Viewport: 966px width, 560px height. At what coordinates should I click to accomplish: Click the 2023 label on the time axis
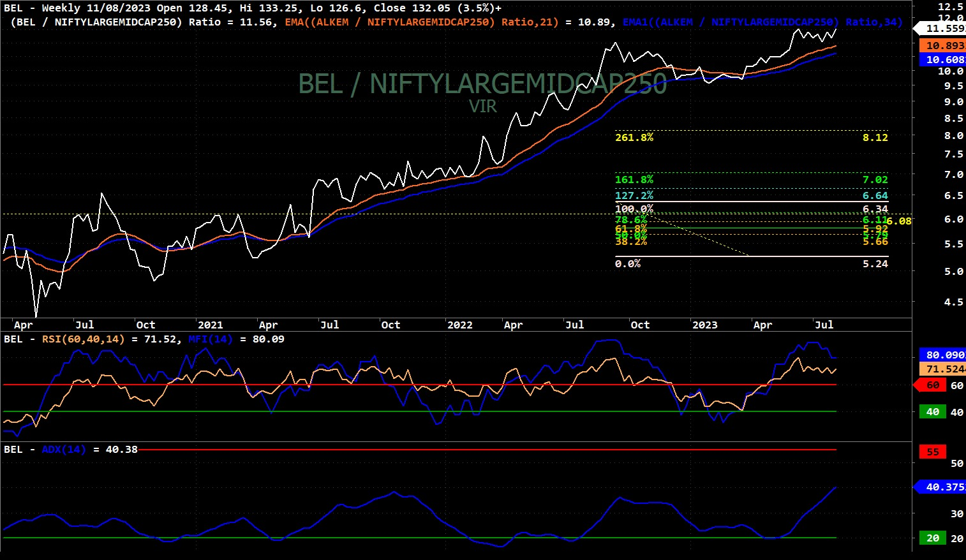[x=705, y=325]
